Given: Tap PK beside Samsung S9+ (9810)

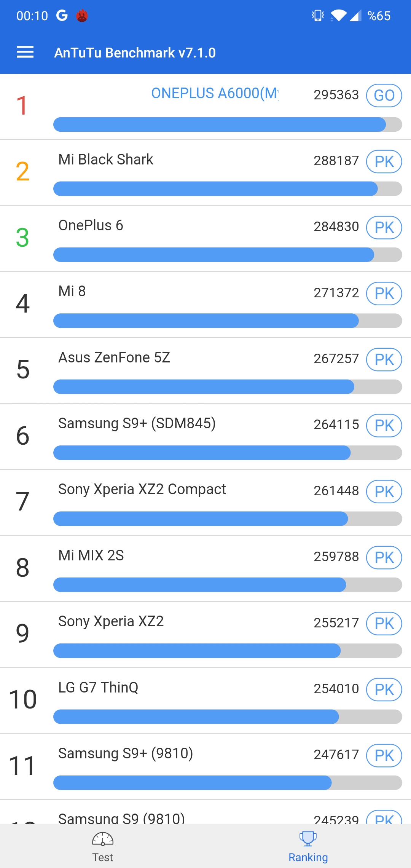Looking at the screenshot, I should 384,756.
